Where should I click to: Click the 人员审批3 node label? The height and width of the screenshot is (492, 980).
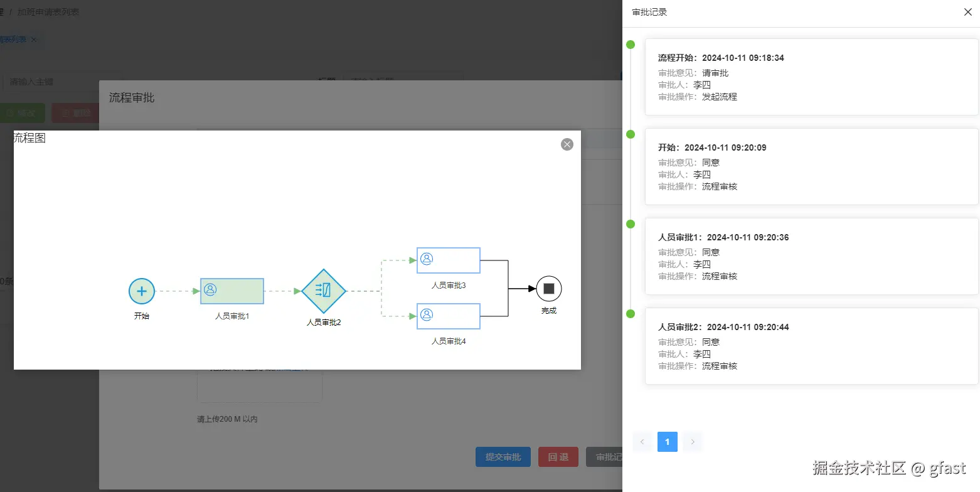(449, 285)
